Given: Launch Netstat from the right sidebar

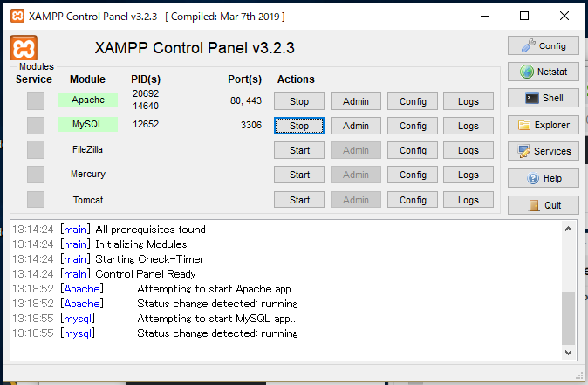Looking at the screenshot, I should coord(543,72).
